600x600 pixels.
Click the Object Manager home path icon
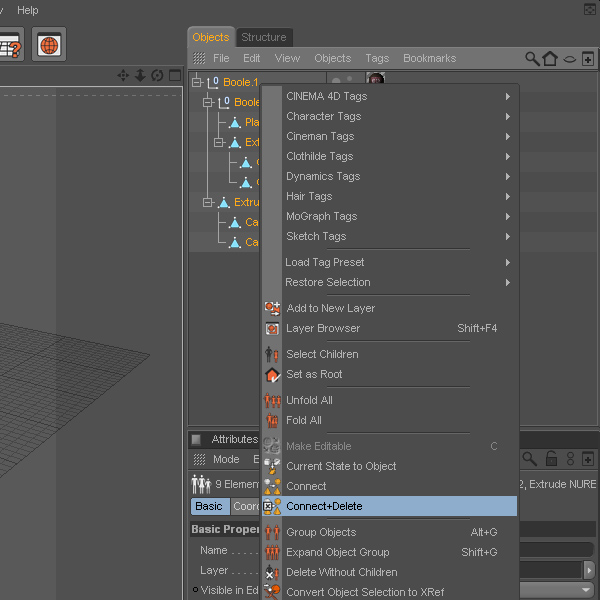pyautogui.click(x=550, y=59)
